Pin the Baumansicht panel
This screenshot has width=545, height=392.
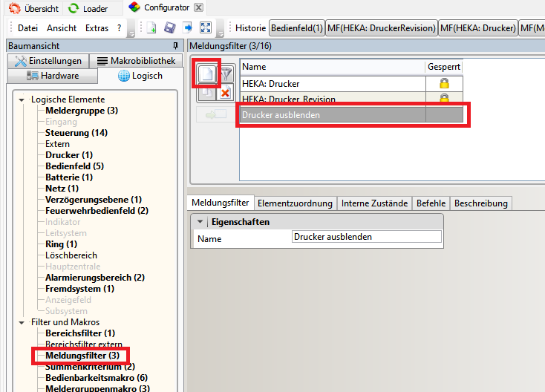[175, 45]
